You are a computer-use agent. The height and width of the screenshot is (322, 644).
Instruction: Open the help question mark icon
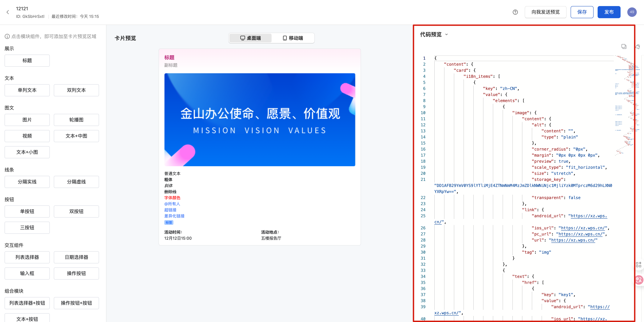click(x=515, y=12)
